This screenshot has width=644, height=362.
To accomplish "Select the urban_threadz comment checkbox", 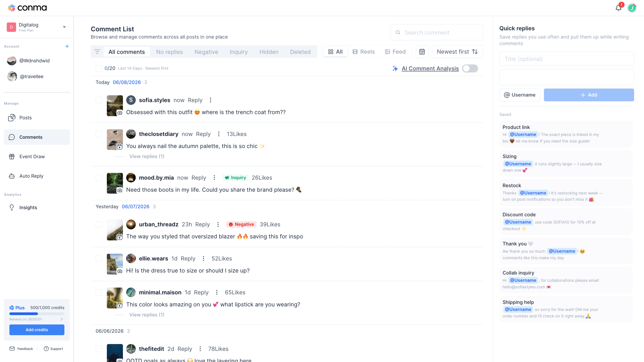I will click(x=99, y=224).
